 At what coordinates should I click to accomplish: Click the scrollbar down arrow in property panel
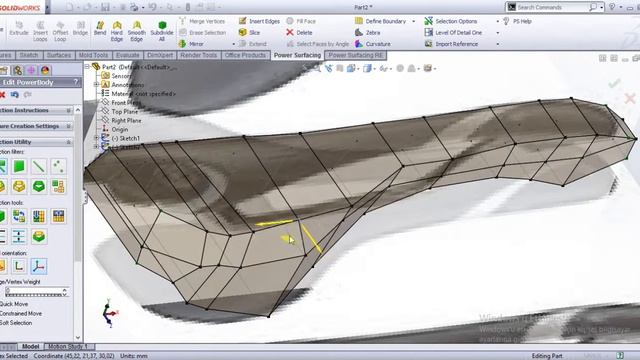(x=78, y=337)
